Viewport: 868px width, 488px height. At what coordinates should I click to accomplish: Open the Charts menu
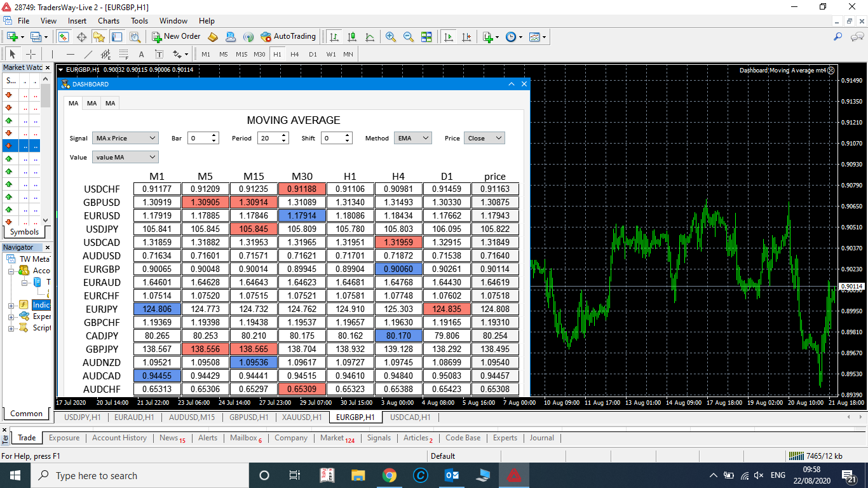click(x=109, y=21)
